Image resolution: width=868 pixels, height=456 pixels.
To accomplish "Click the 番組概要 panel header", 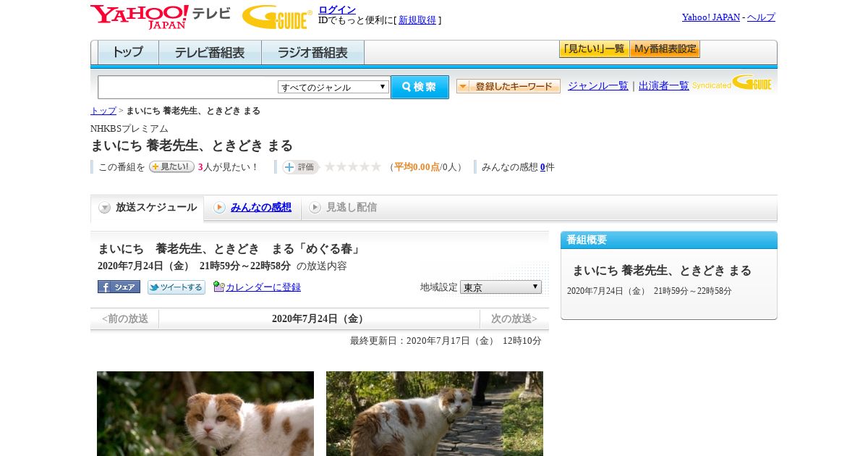I will click(x=669, y=240).
